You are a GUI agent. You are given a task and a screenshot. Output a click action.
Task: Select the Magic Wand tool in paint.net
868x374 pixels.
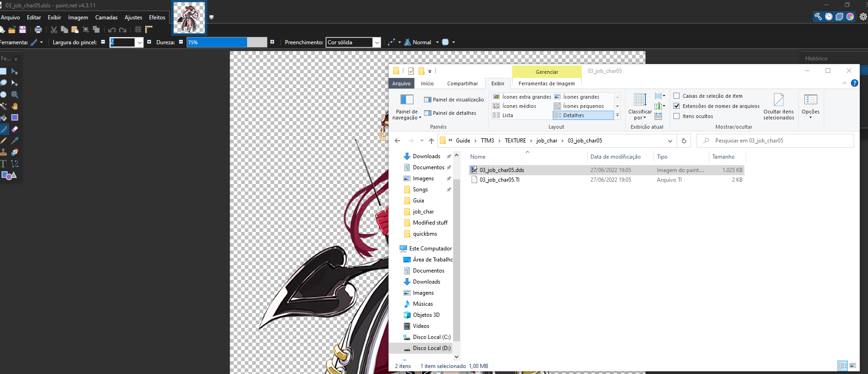tap(4, 106)
